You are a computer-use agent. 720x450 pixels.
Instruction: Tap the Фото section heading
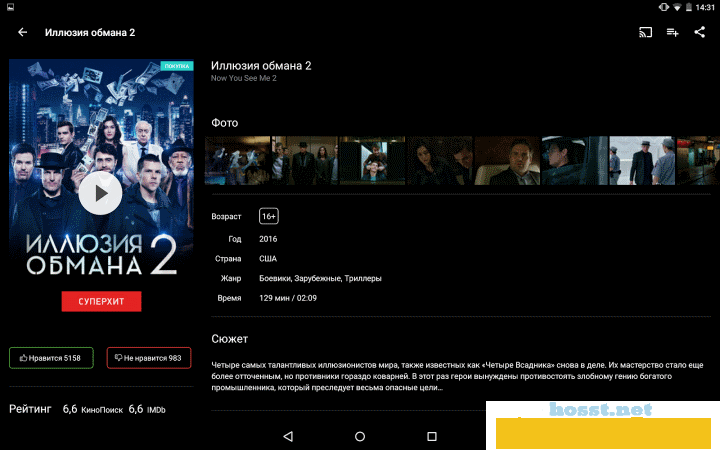point(225,123)
